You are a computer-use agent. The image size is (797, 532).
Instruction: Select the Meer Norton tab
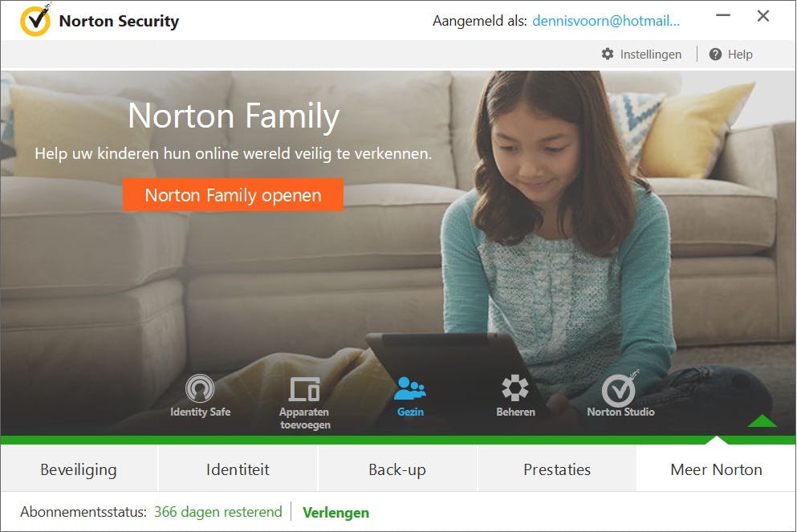716,469
